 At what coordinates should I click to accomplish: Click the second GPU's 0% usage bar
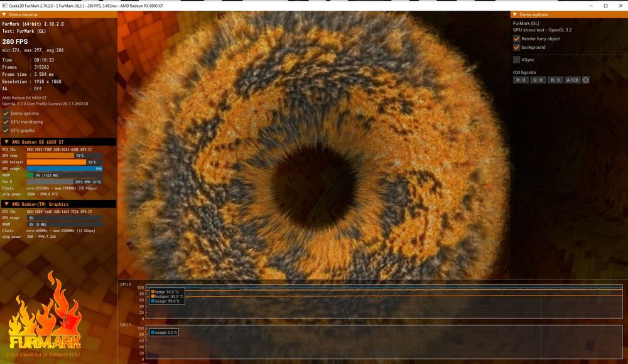(x=65, y=218)
